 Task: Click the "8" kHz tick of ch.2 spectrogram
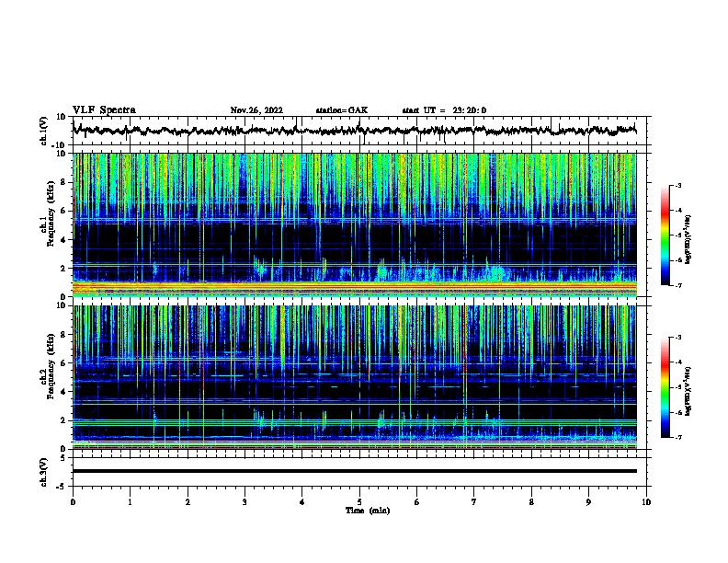click(63, 335)
